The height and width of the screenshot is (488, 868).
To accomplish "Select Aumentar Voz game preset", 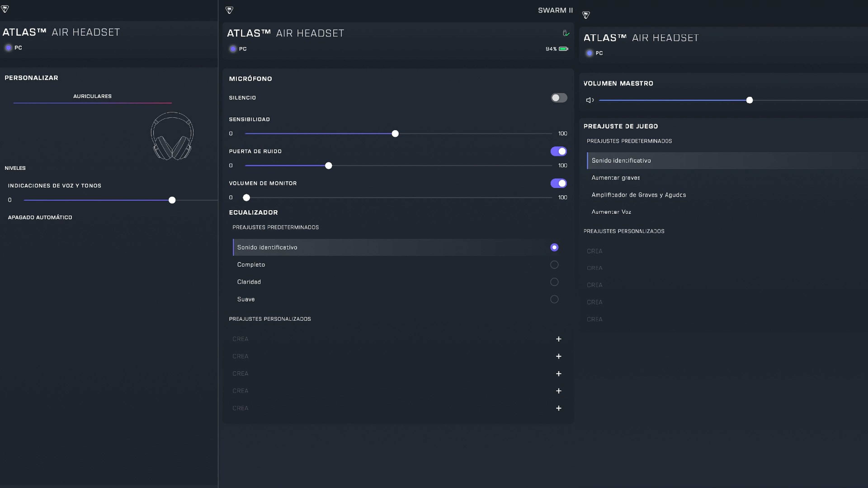I will tap(611, 212).
